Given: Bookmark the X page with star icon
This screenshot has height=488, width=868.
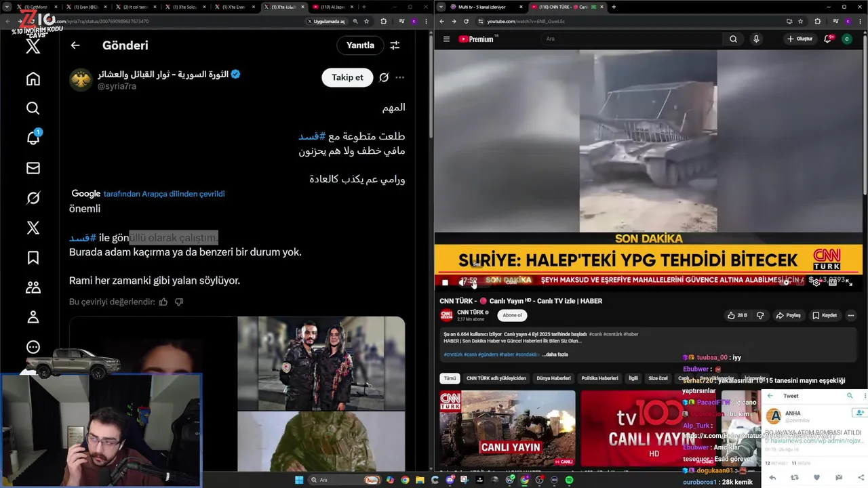Looking at the screenshot, I should click(x=367, y=21).
